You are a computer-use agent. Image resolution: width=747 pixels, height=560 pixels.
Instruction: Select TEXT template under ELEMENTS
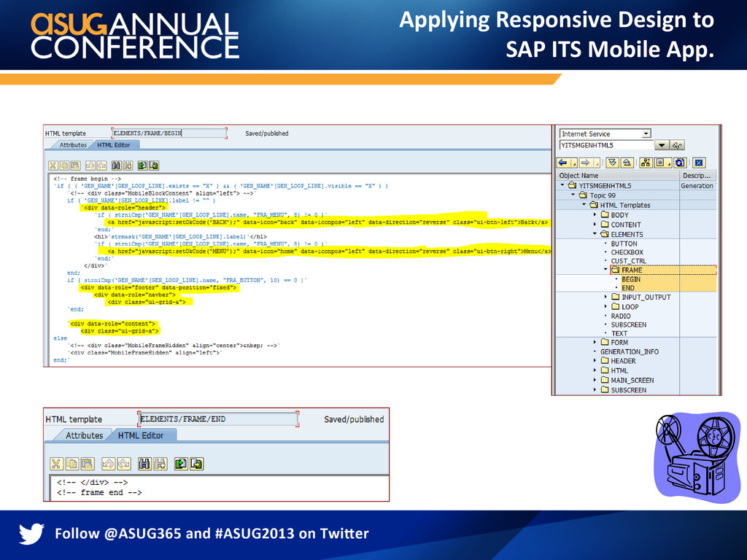(x=619, y=333)
